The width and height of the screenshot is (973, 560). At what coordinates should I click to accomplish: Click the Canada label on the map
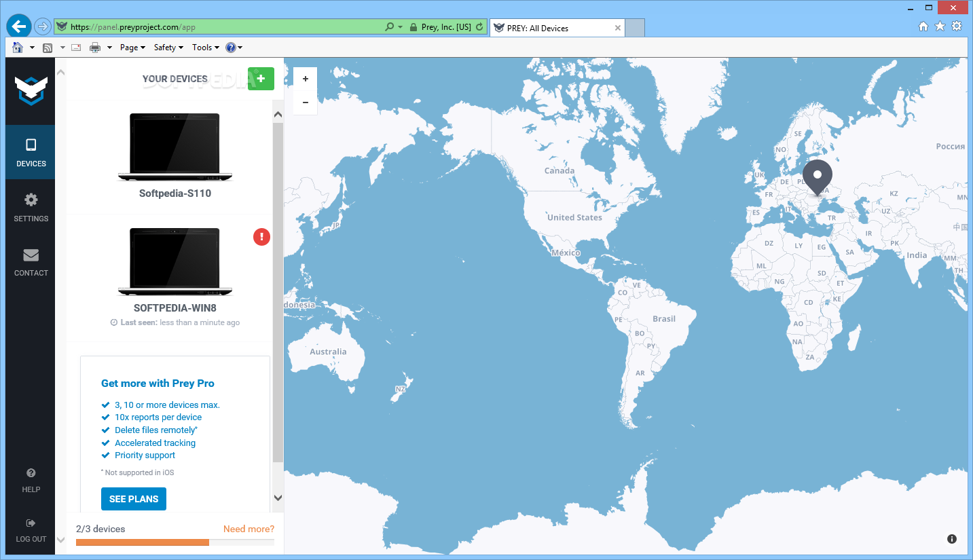pos(559,171)
